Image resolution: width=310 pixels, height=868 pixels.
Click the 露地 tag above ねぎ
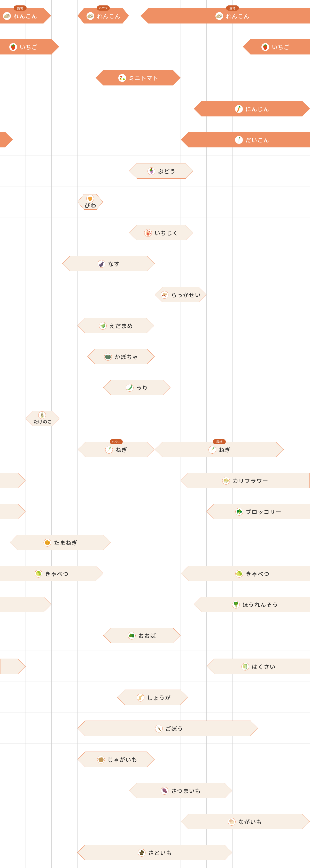219,442
